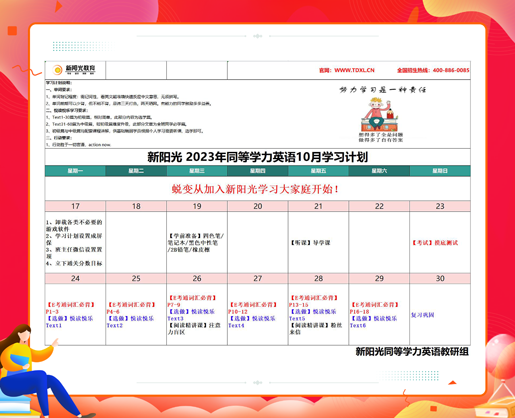Click date cell 17
The image size is (515, 418).
pos(75,206)
